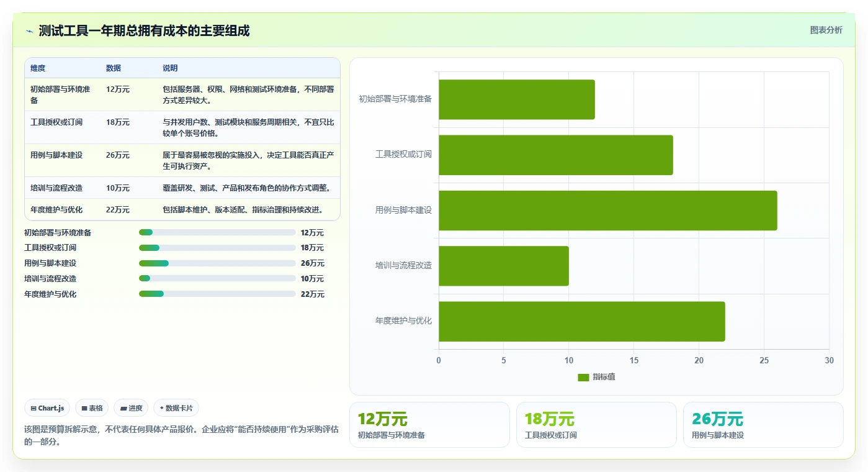Click chart x-axis tick 30
Image resolution: width=868 pixels, height=472 pixels.
(829, 361)
